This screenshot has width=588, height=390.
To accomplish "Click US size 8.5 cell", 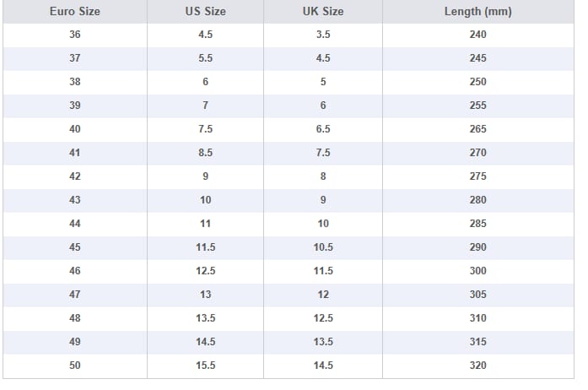I will [x=205, y=153].
